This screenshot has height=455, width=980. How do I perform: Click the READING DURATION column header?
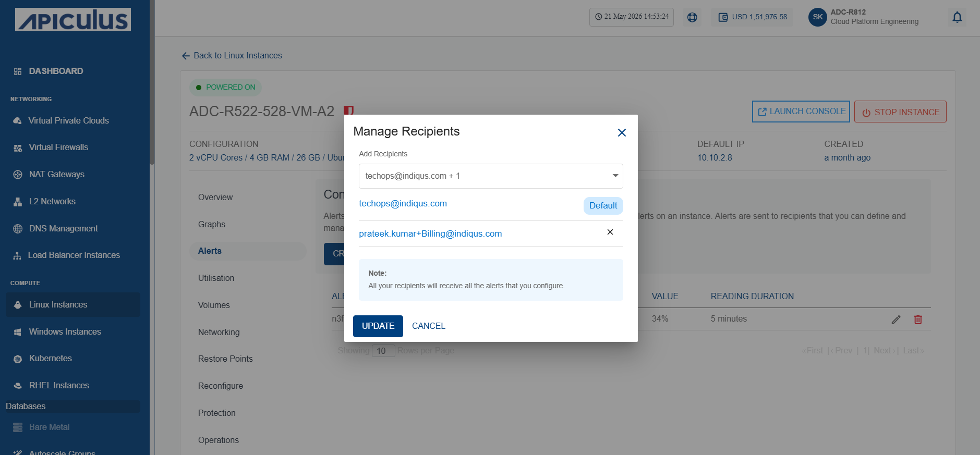(752, 297)
